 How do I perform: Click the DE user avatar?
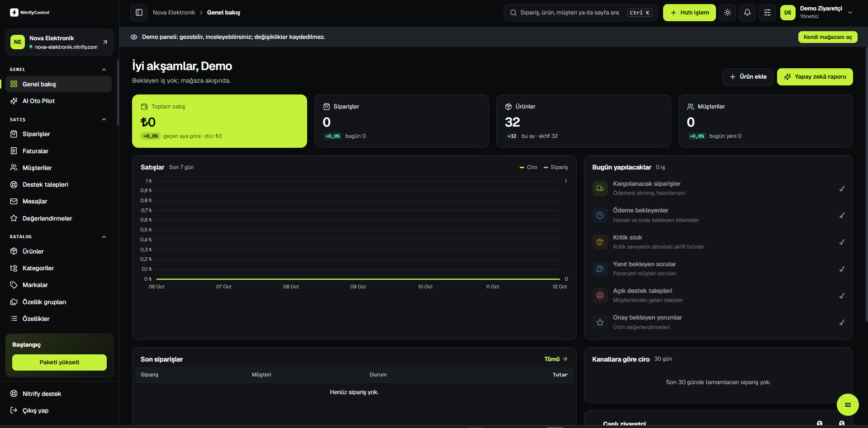(788, 13)
